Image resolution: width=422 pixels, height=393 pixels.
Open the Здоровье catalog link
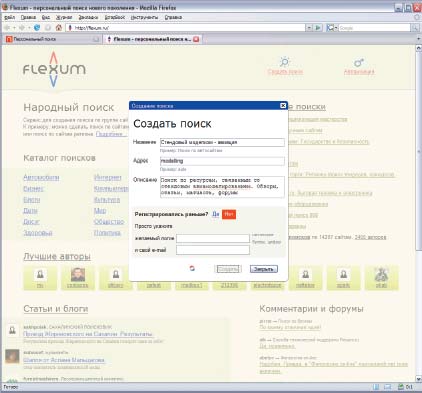[x=38, y=233]
